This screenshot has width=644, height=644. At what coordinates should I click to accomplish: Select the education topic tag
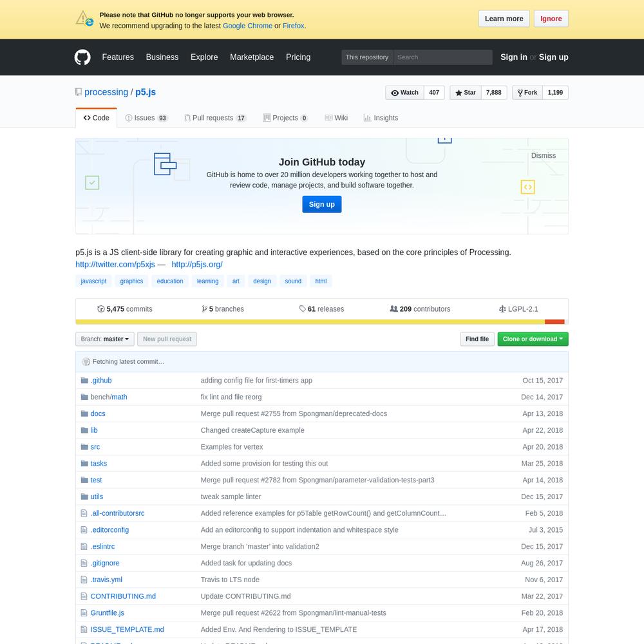point(170,281)
